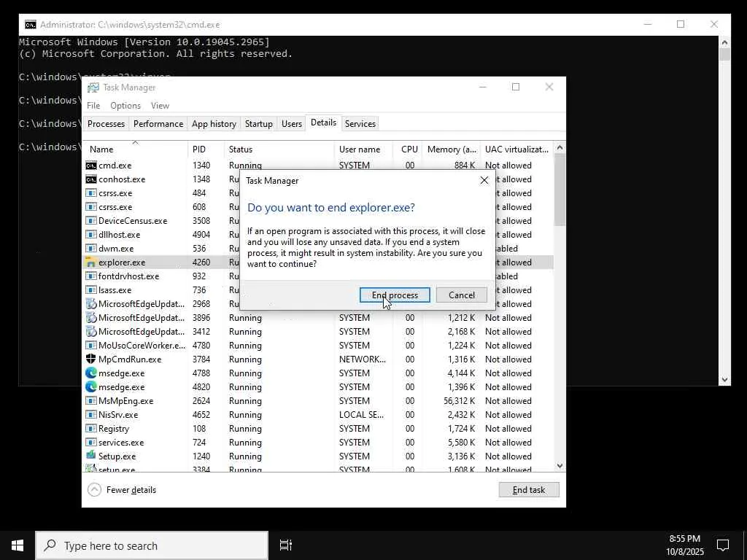Click the Task Manager title bar icon
Viewport: 747px width, 560px height.
(93, 87)
